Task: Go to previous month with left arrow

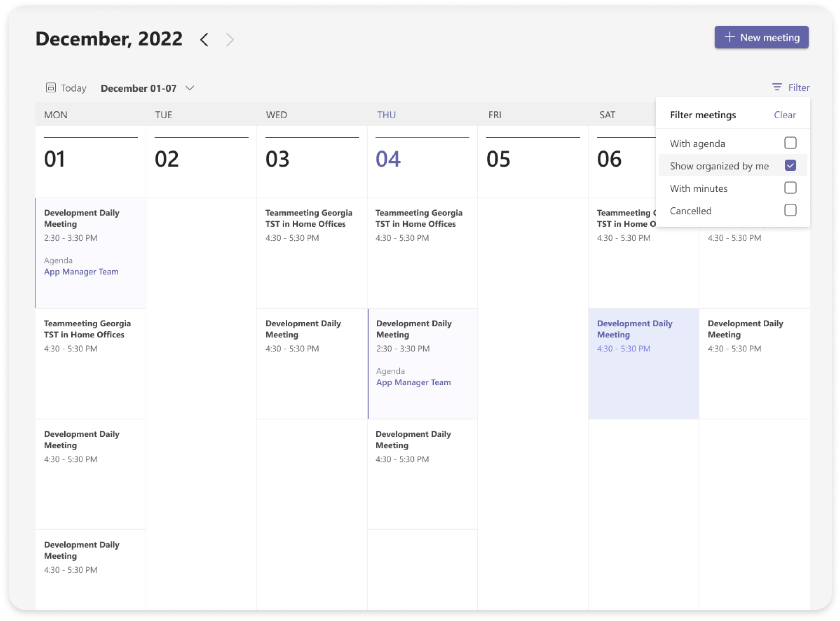Action: 204,40
